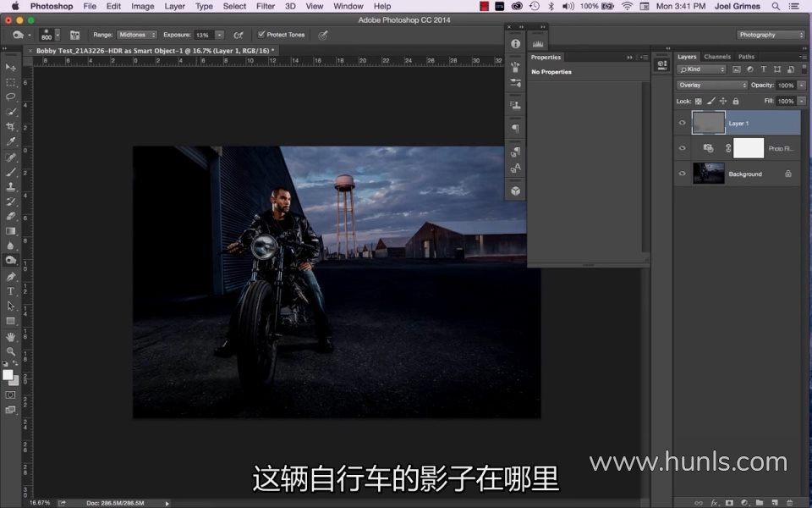
Task: Open the Paragraph panel icon
Action: click(515, 128)
